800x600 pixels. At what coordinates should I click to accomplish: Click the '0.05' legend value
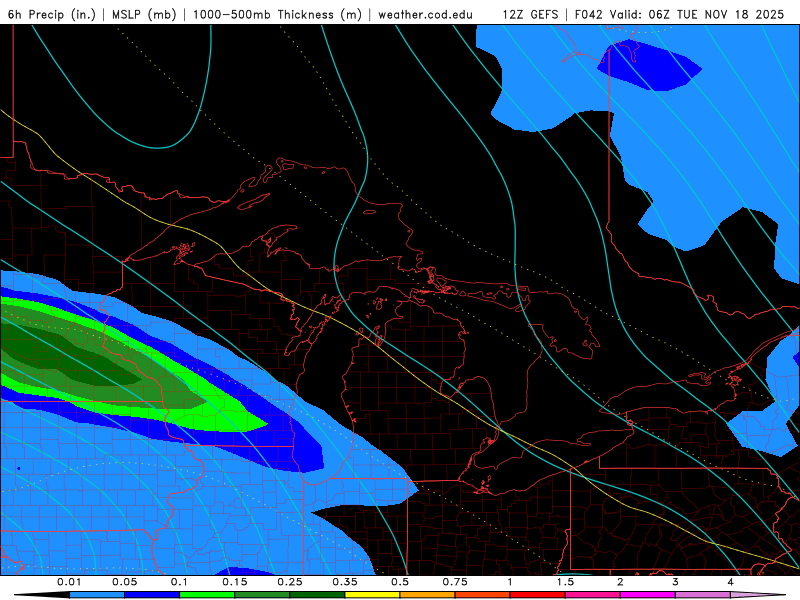click(x=124, y=582)
